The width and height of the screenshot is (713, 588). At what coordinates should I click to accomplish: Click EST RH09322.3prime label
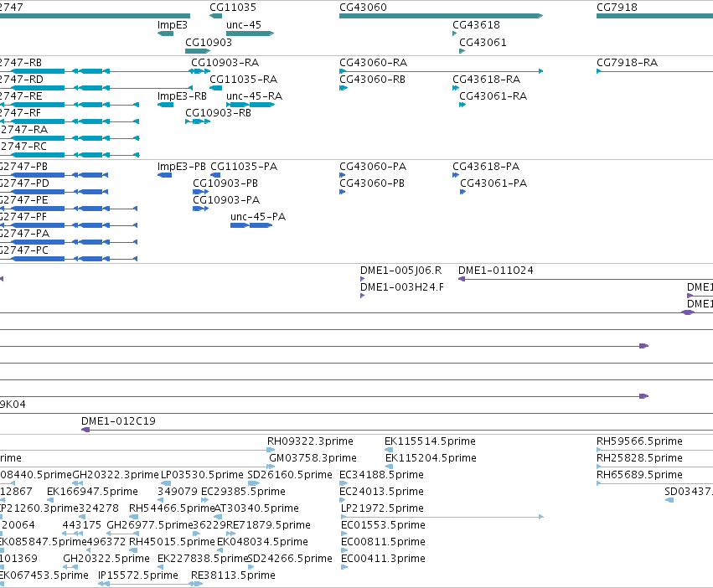click(x=310, y=441)
